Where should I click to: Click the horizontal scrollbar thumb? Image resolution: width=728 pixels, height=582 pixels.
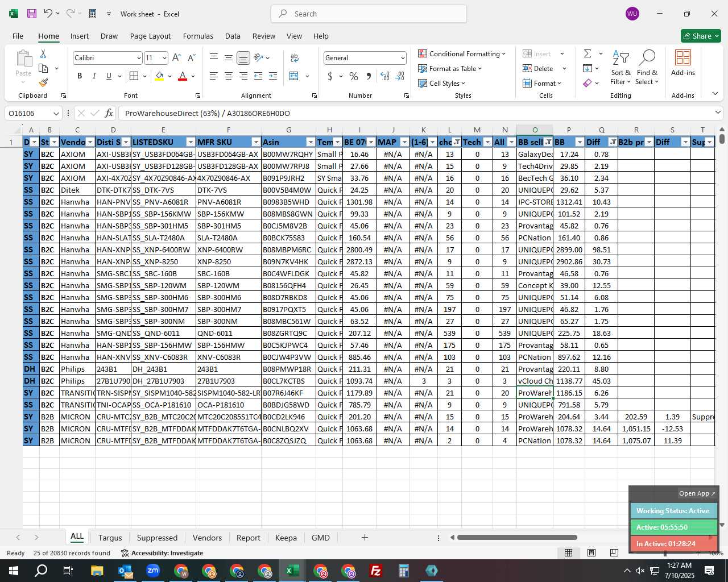click(517, 538)
